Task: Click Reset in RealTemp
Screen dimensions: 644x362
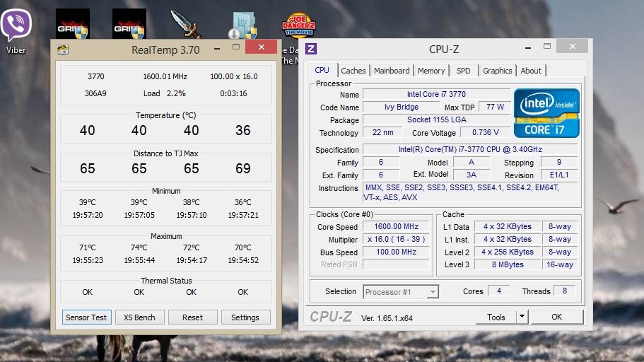Action: click(192, 317)
